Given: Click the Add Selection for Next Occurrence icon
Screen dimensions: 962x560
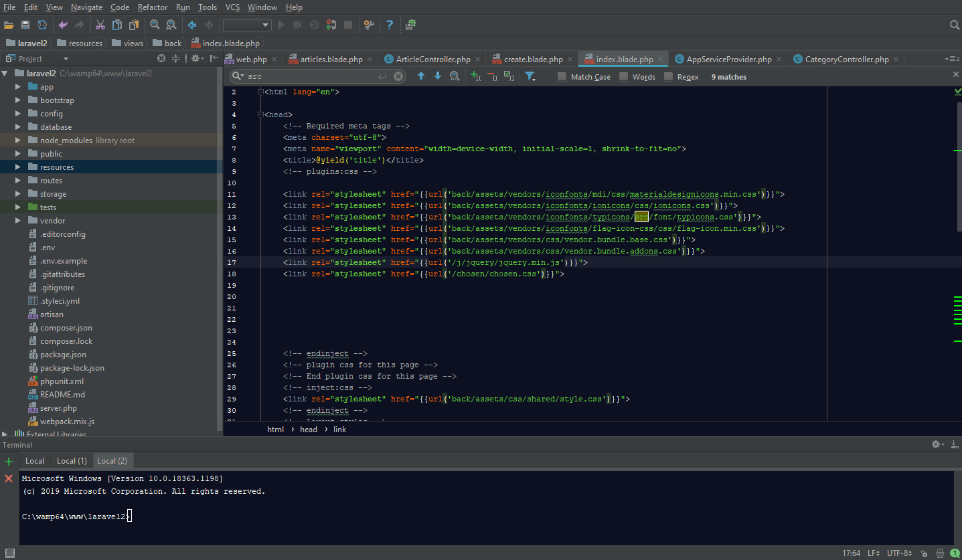Looking at the screenshot, I should (x=475, y=76).
